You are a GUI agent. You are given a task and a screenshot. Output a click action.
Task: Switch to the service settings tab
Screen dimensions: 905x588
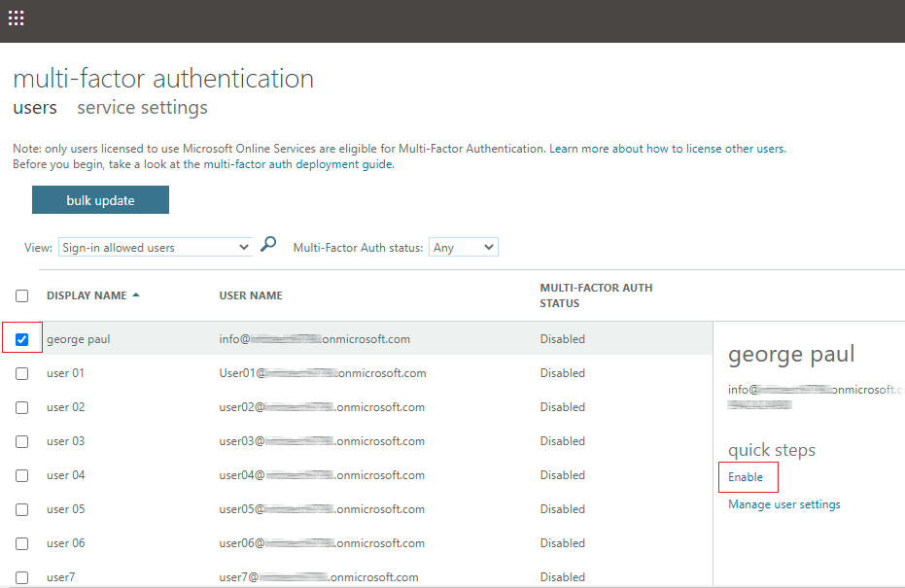click(142, 108)
